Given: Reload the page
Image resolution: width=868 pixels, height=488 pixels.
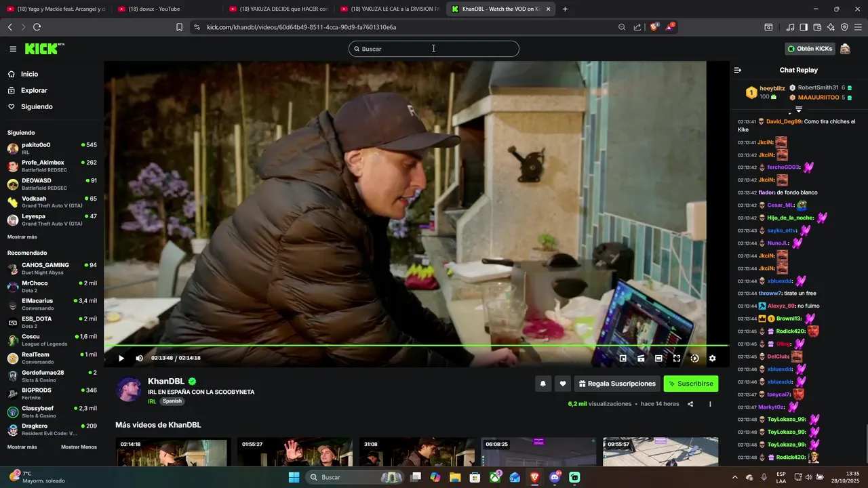Looking at the screenshot, I should (37, 27).
